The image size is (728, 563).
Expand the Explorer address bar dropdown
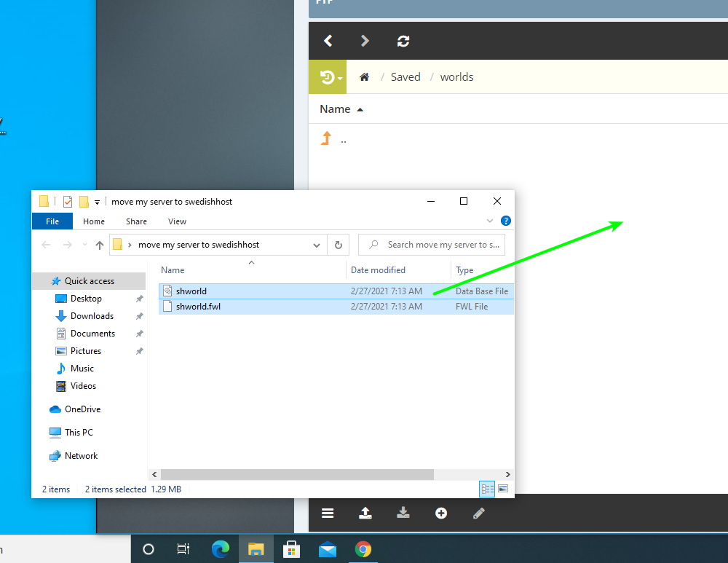point(317,245)
